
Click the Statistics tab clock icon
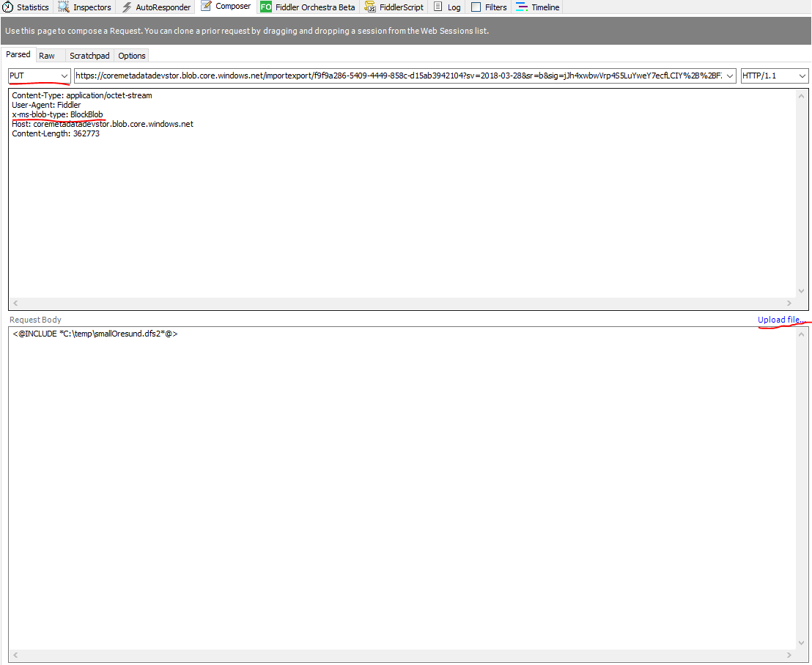pos(8,7)
